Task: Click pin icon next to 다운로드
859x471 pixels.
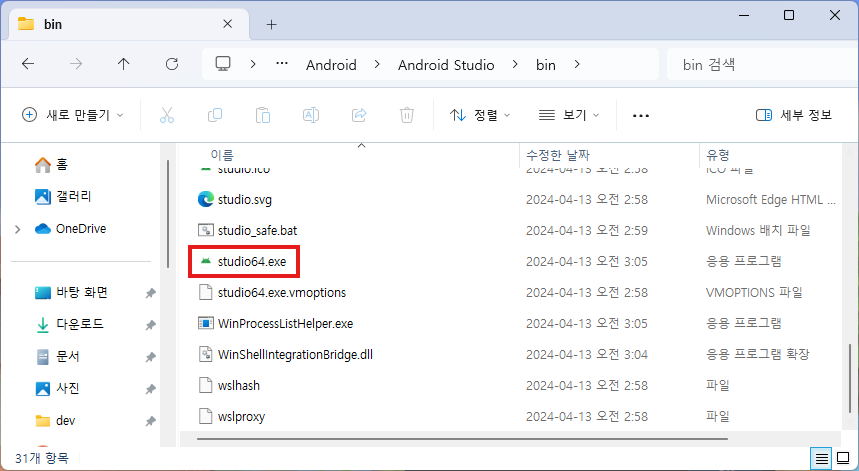Action: (150, 325)
